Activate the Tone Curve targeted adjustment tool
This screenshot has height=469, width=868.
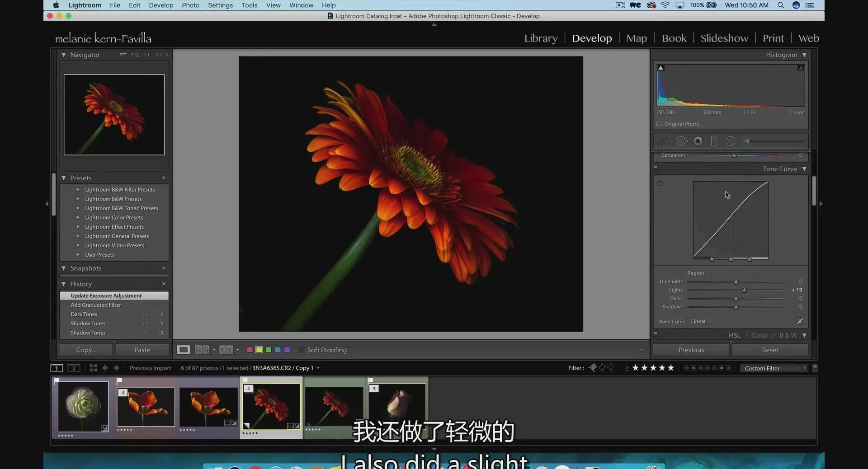point(660,183)
